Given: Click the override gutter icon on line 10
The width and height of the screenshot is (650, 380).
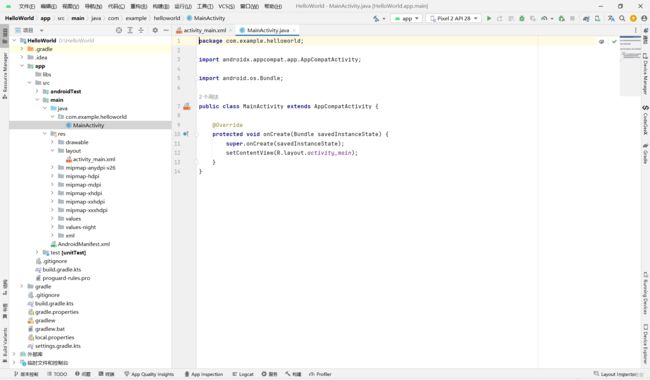Looking at the screenshot, I should [x=186, y=134].
